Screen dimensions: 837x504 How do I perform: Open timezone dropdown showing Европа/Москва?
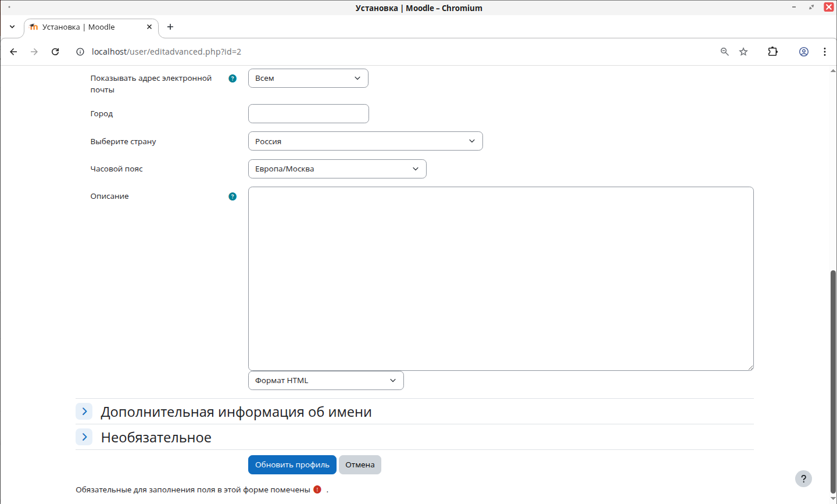[x=337, y=169]
